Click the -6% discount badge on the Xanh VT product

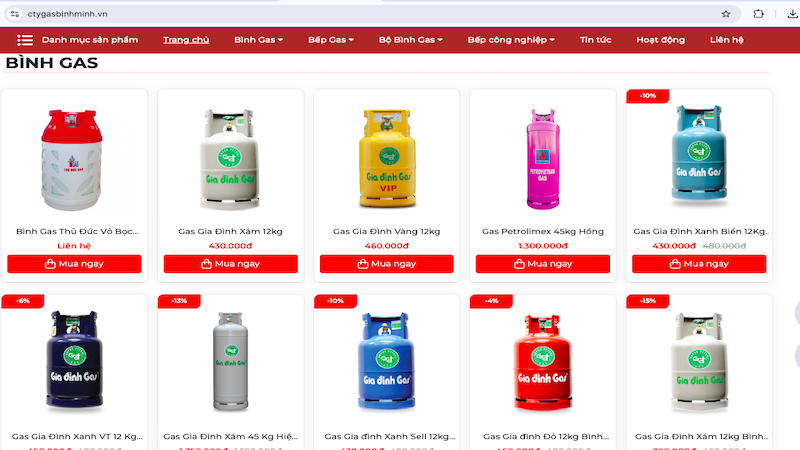[x=23, y=301]
